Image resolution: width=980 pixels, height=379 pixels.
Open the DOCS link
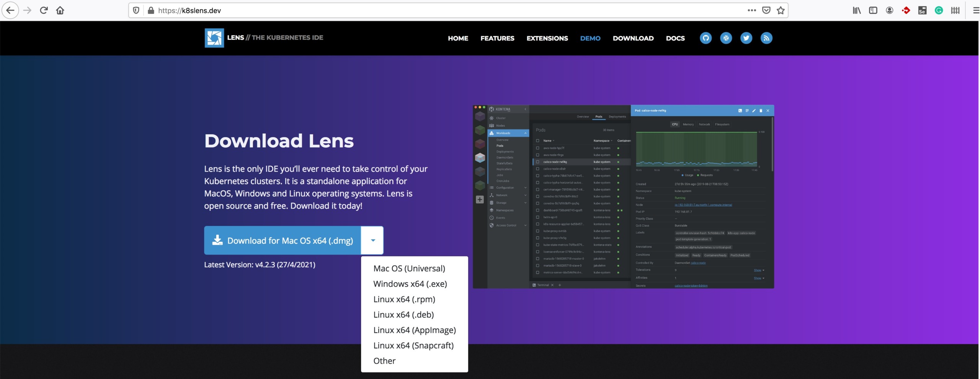tap(675, 38)
